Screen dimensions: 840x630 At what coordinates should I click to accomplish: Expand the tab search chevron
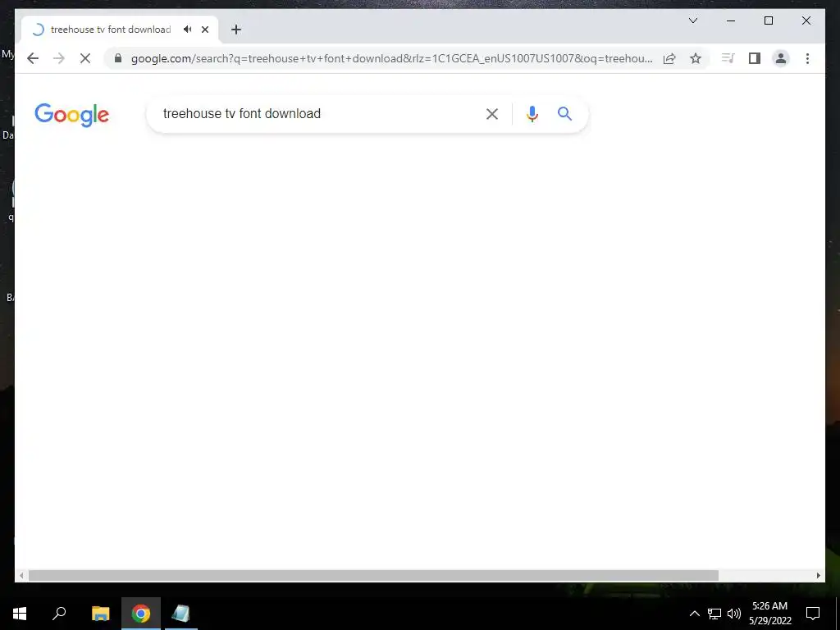click(692, 21)
